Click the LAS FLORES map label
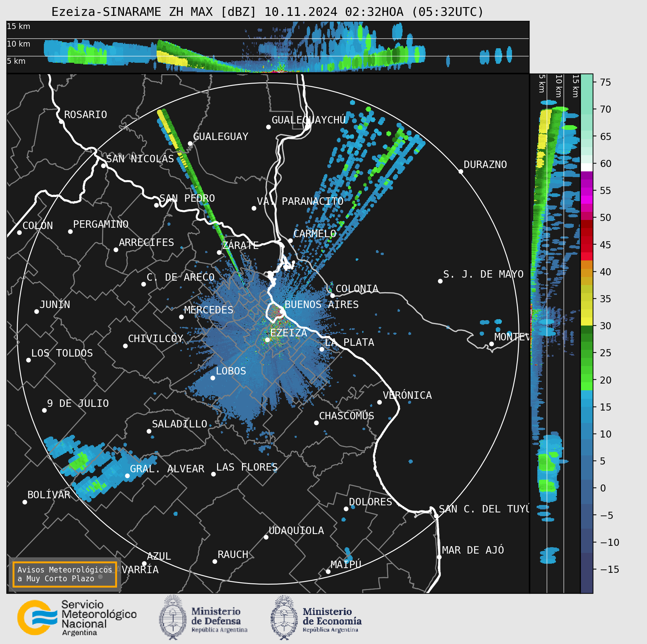 [247, 467]
